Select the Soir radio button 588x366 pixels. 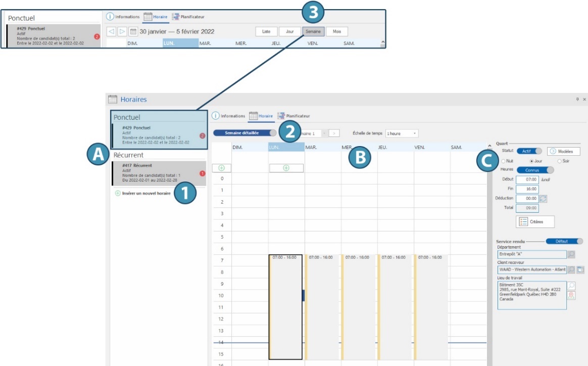pyautogui.click(x=559, y=161)
